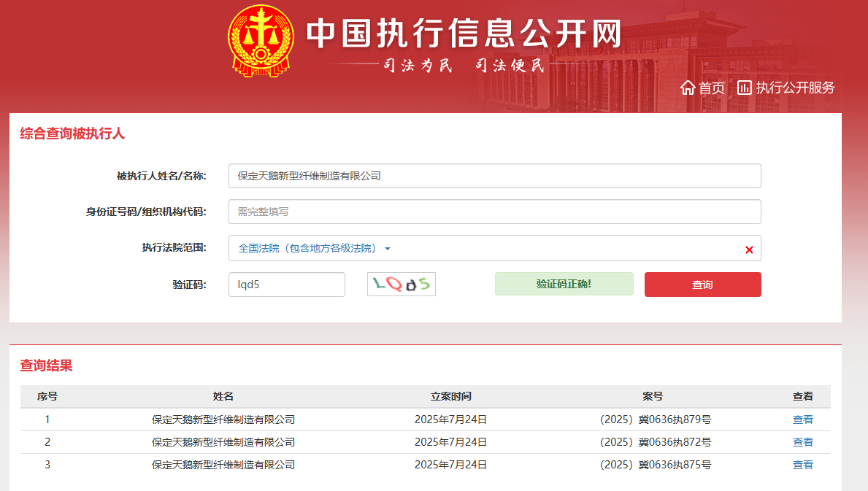Select company name in row 3
This screenshot has height=491, width=868.
point(223,465)
